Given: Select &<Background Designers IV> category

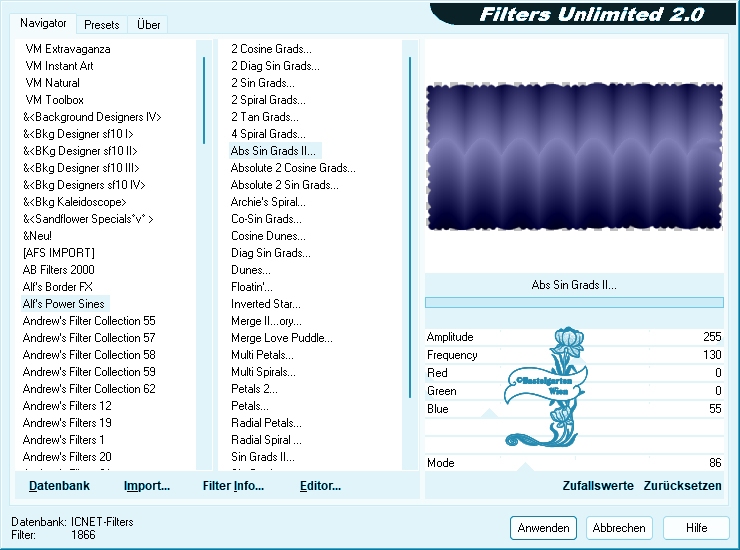Looking at the screenshot, I should [92, 117].
